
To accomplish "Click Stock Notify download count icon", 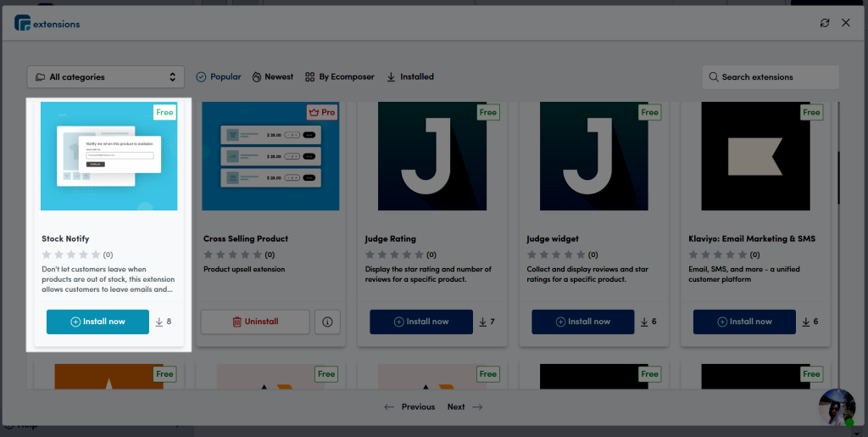I will 159,322.
